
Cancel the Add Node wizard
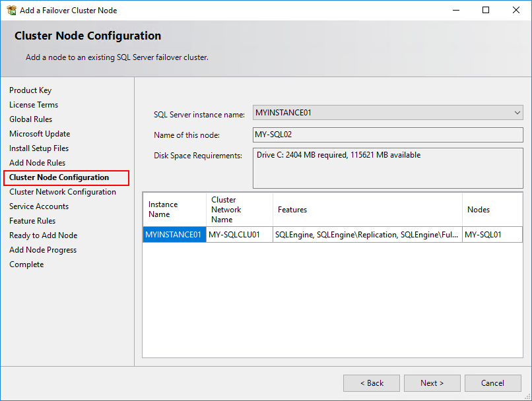coord(492,383)
